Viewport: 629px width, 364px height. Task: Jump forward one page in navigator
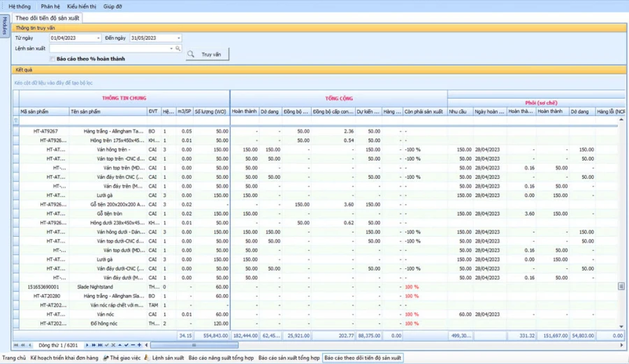point(94,344)
